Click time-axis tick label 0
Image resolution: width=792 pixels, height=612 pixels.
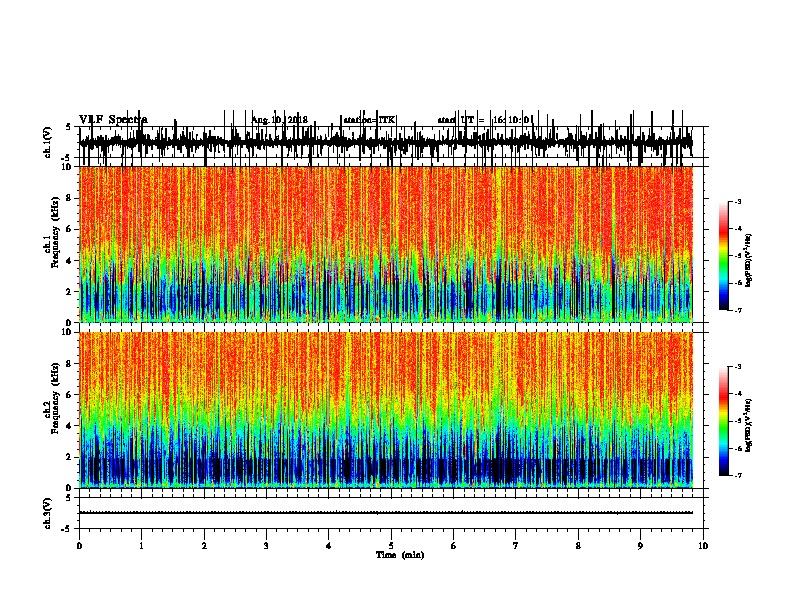[79, 546]
